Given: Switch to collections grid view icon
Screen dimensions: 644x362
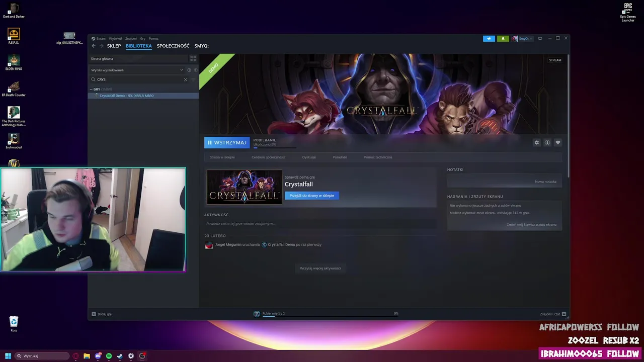Looking at the screenshot, I should pyautogui.click(x=193, y=59).
